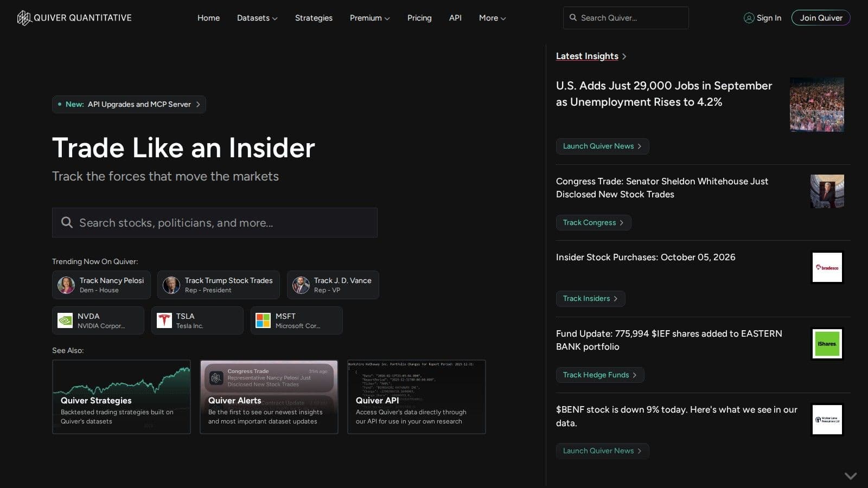Open the Datasets dropdown menu
Viewport: 868px width, 488px height.
[257, 18]
